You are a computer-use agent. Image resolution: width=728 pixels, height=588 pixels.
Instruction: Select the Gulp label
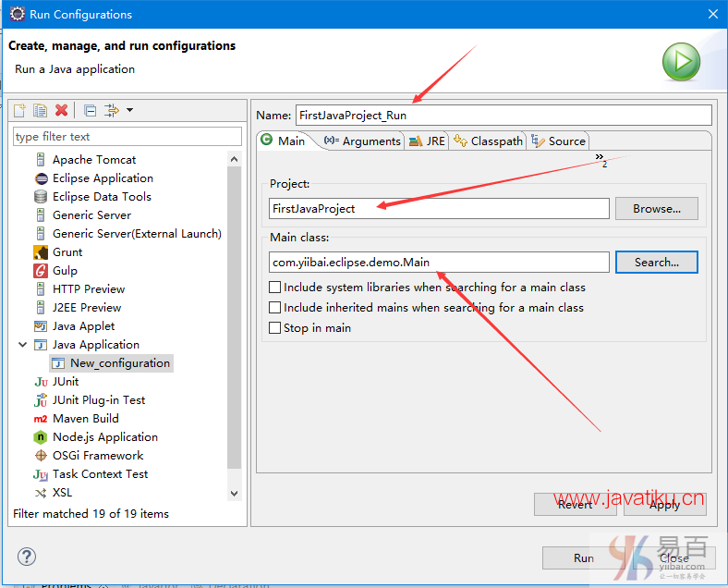pos(65,271)
